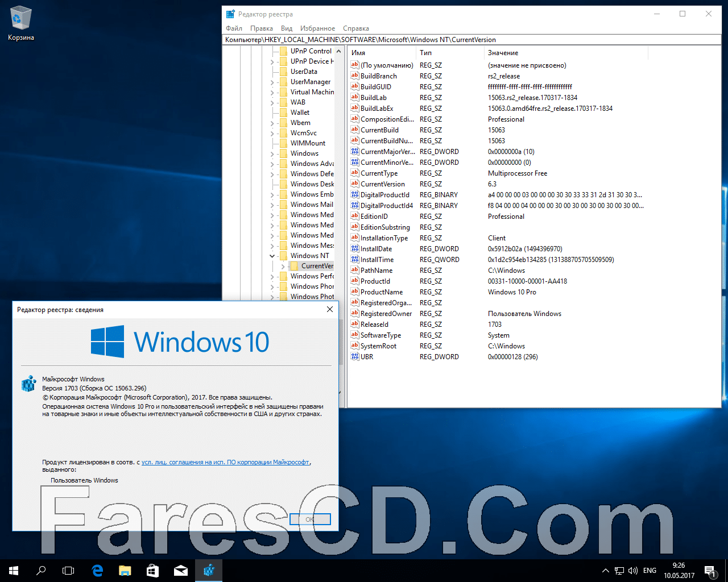Image resolution: width=728 pixels, height=582 pixels.
Task: Select the BuildBranch string value icon
Action: 355,76
